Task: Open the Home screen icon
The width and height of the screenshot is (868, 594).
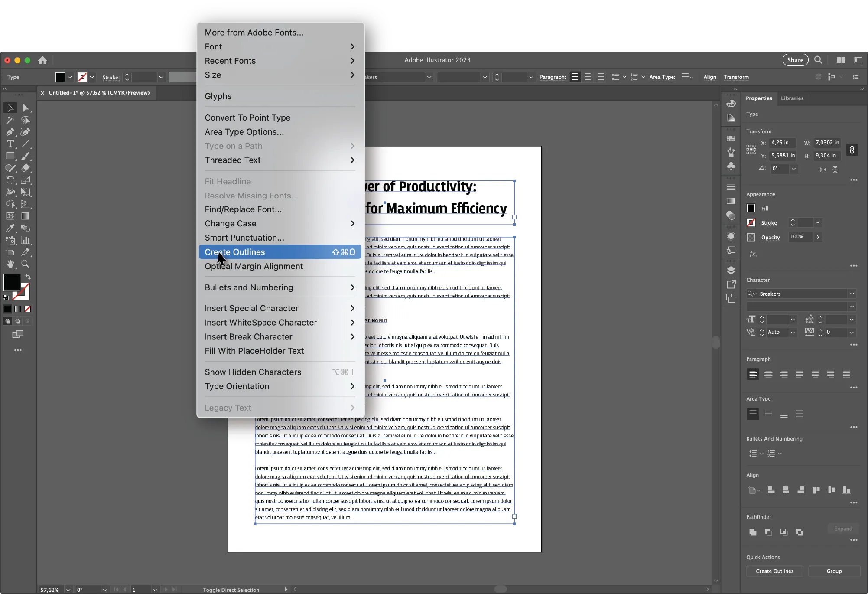Action: click(42, 60)
